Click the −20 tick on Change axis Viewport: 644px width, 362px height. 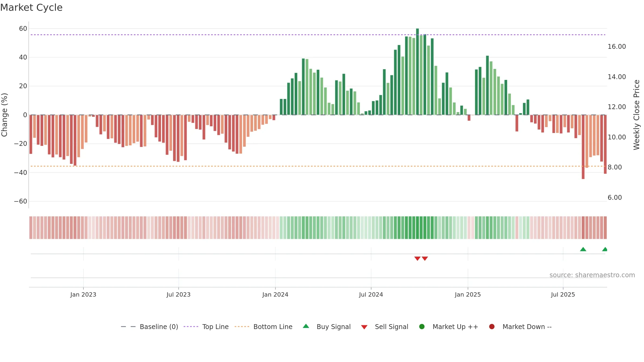coord(21,144)
